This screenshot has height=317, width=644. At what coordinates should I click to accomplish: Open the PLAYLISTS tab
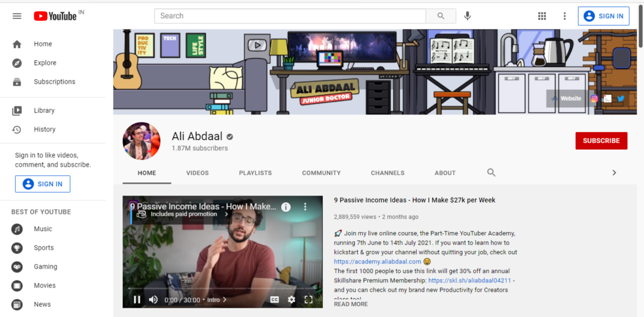(x=255, y=173)
